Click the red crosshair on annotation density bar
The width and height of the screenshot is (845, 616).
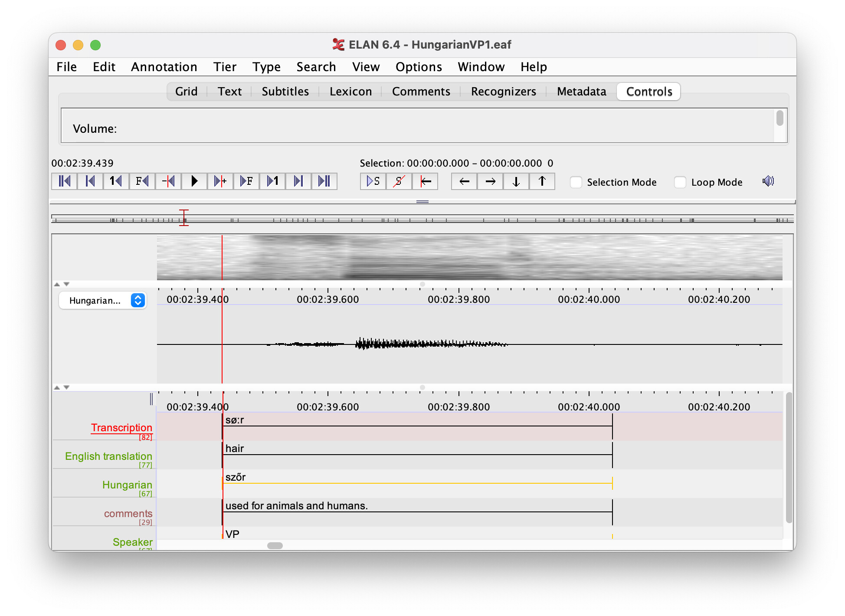click(184, 217)
